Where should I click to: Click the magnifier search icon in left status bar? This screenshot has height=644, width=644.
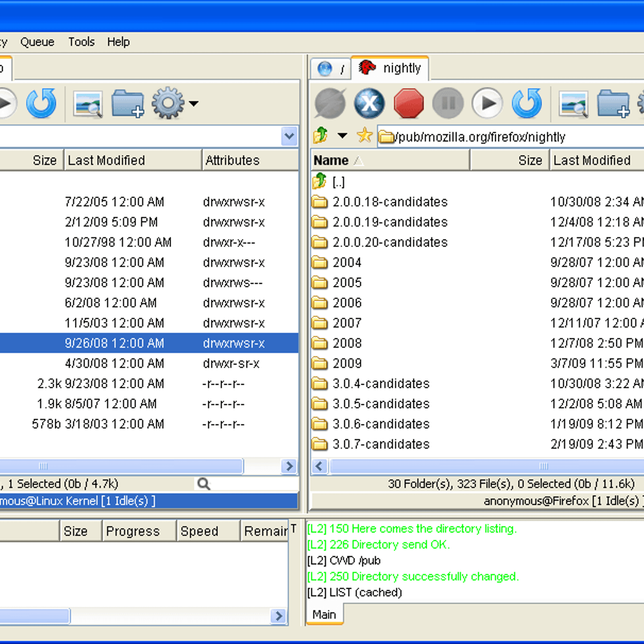point(204,484)
